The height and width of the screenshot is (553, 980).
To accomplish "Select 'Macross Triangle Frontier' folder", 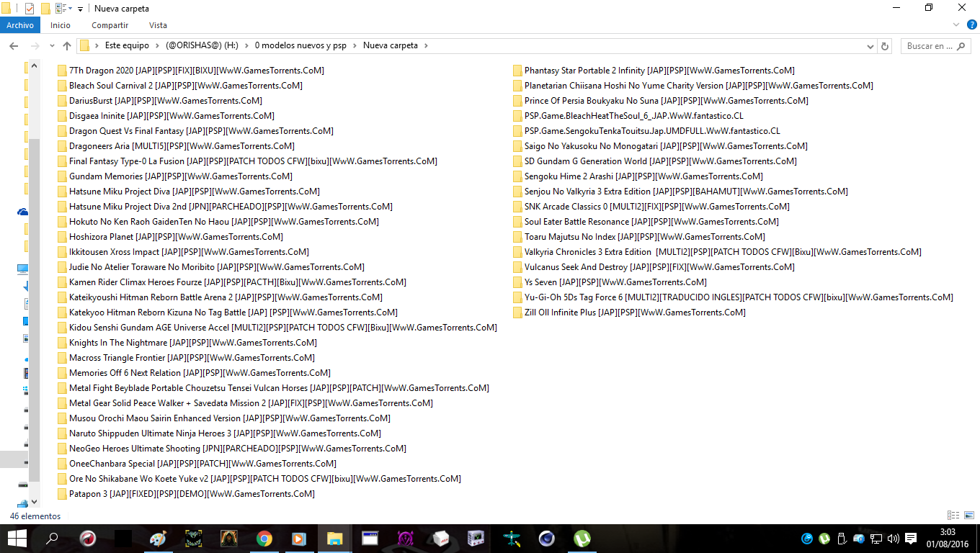I will (186, 358).
